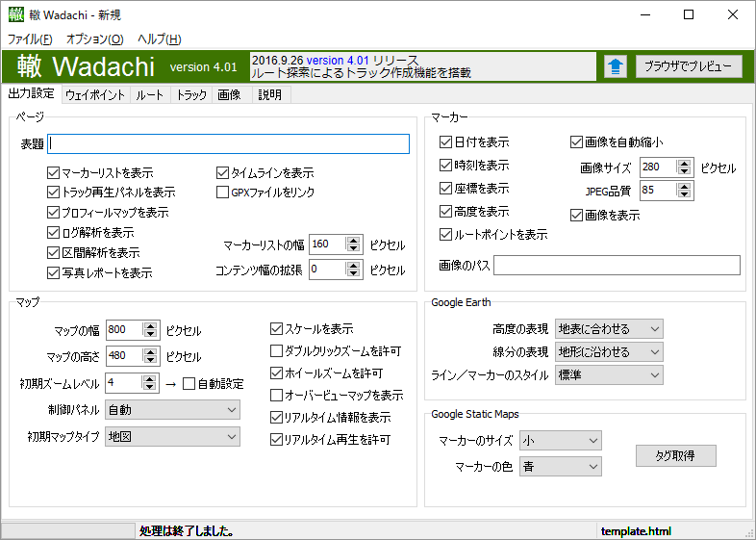Toggle 高度を表示 checkbox
Screen dimensions: 756x540
445,212
